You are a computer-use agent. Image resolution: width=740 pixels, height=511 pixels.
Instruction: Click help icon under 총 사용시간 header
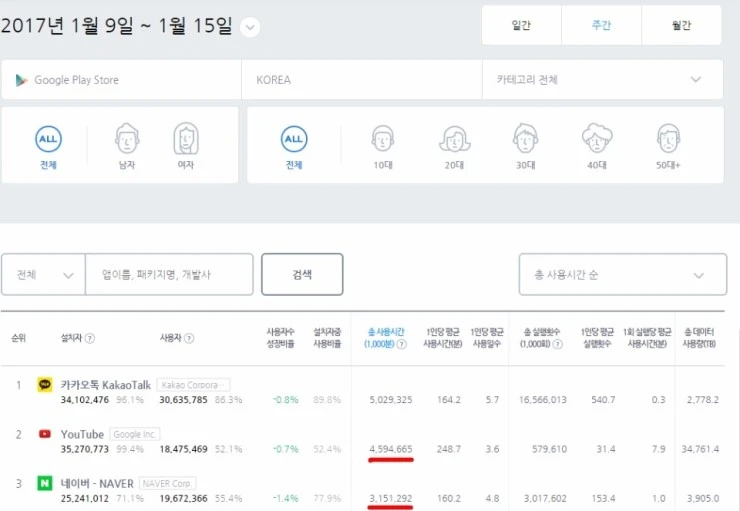point(402,344)
